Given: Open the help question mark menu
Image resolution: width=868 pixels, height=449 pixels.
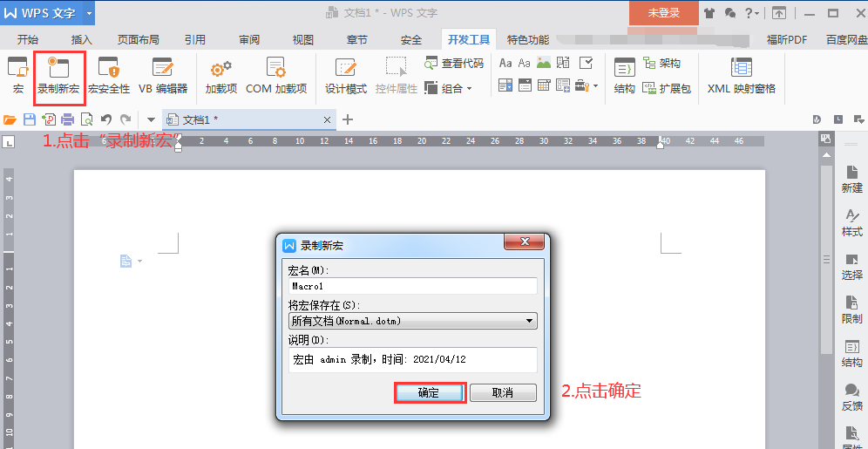Looking at the screenshot, I should 752,13.
